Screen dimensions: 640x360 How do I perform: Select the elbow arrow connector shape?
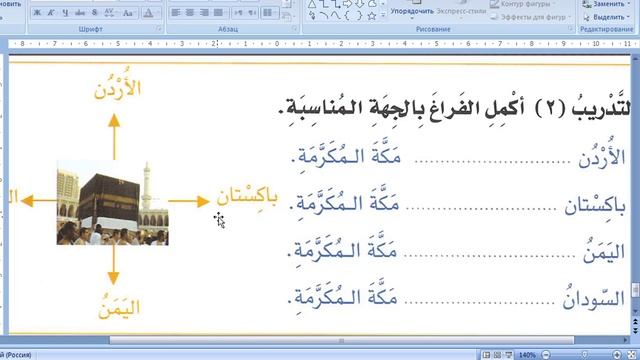point(336,4)
